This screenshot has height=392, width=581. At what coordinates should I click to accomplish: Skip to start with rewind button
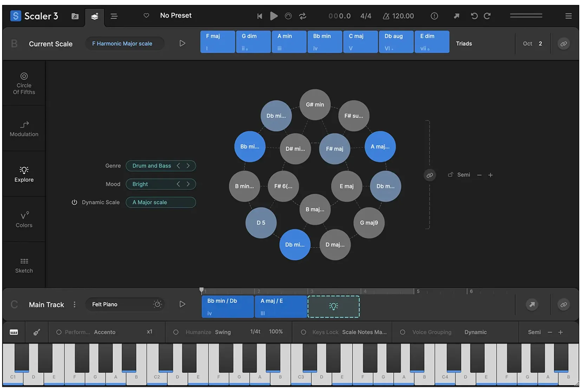click(x=260, y=16)
